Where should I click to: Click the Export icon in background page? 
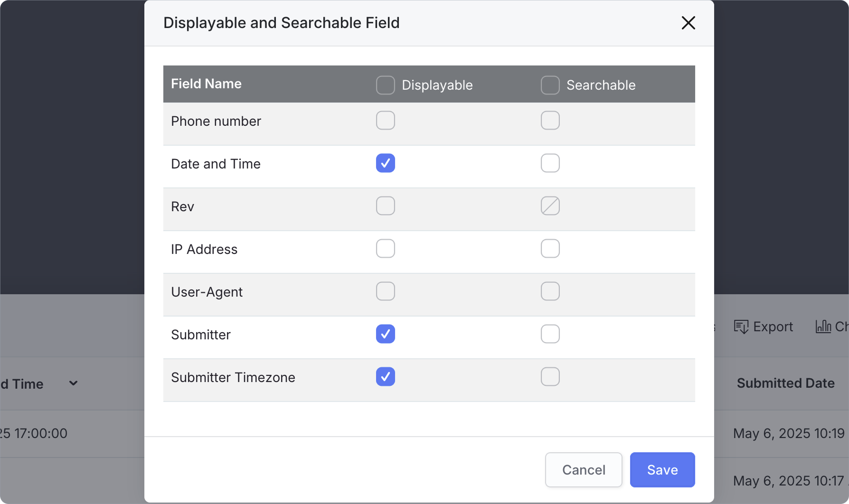tap(741, 327)
